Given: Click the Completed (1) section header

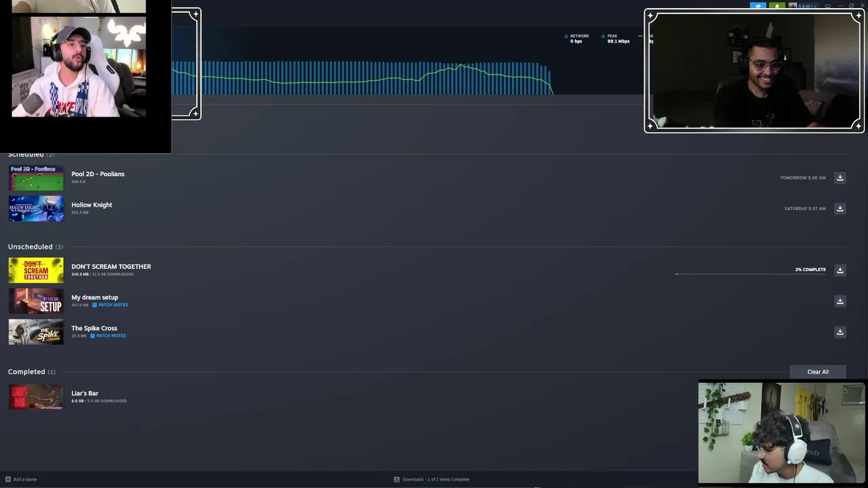Looking at the screenshot, I should tap(32, 371).
